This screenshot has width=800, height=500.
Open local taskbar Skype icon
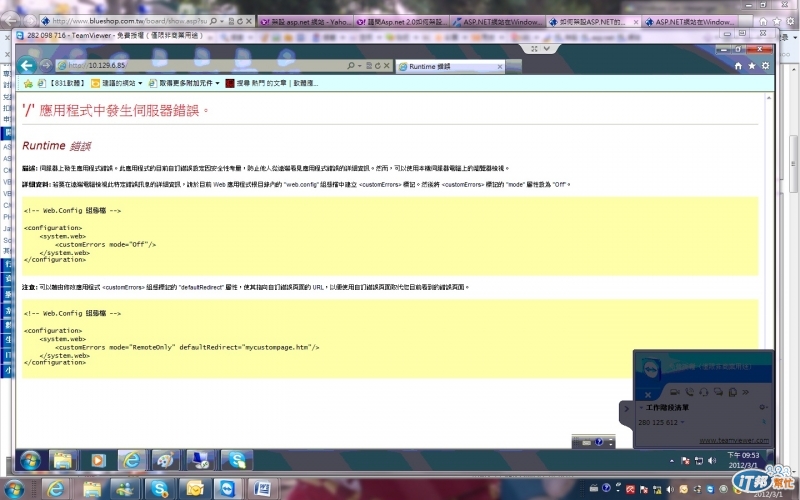click(x=160, y=489)
